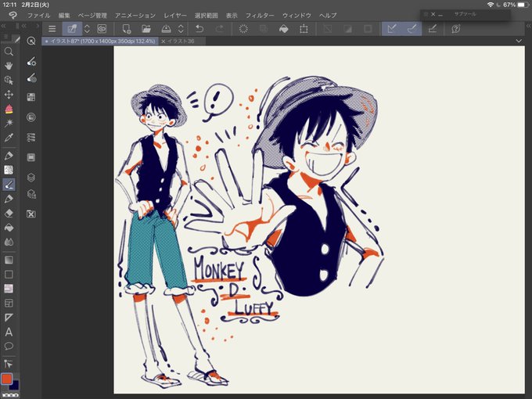This screenshot has height=399, width=532.
Task: Select the Hand move-view tool
Action: point(9,66)
